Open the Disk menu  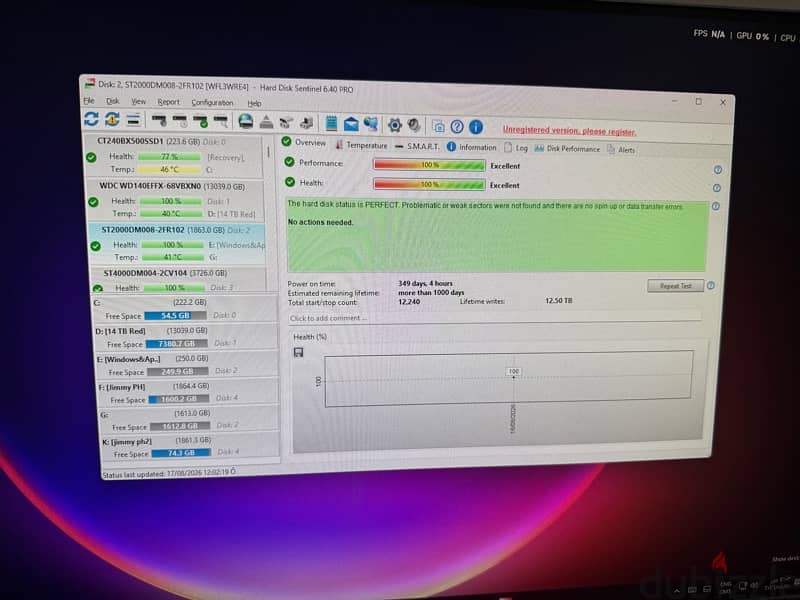click(x=113, y=102)
